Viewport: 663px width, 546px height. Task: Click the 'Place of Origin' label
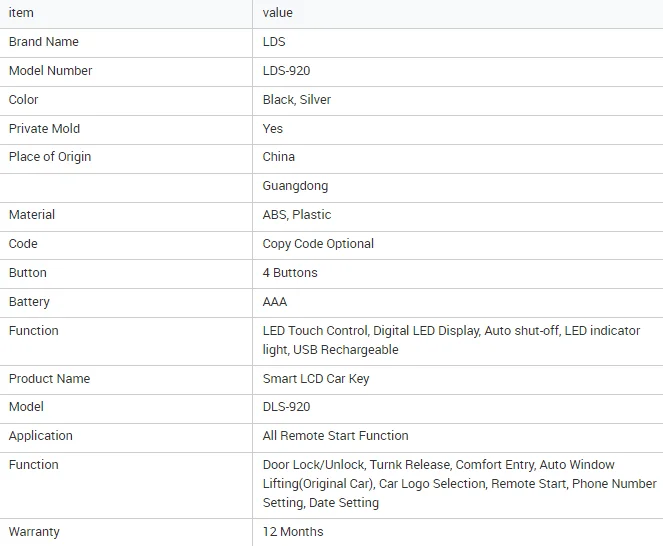[x=50, y=157]
